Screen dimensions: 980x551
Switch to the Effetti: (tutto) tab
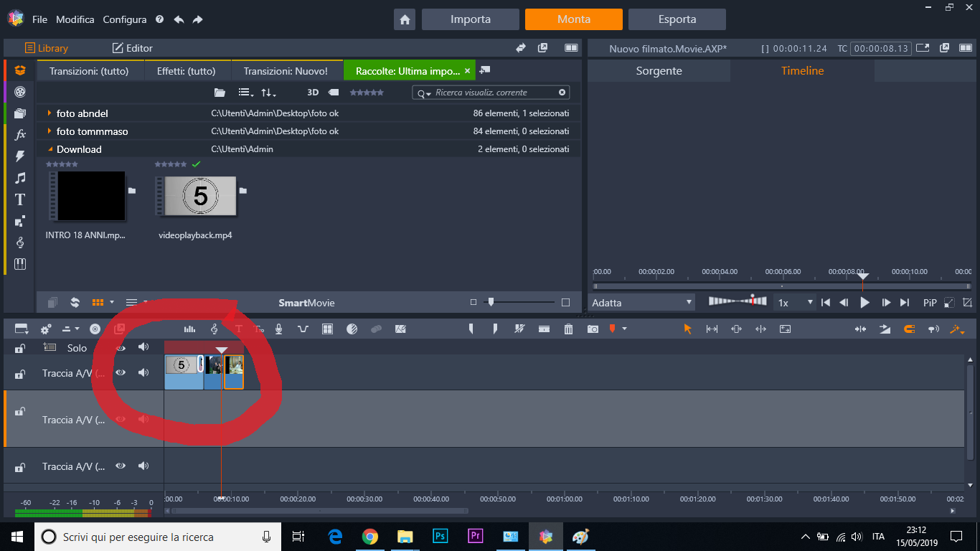tap(186, 71)
